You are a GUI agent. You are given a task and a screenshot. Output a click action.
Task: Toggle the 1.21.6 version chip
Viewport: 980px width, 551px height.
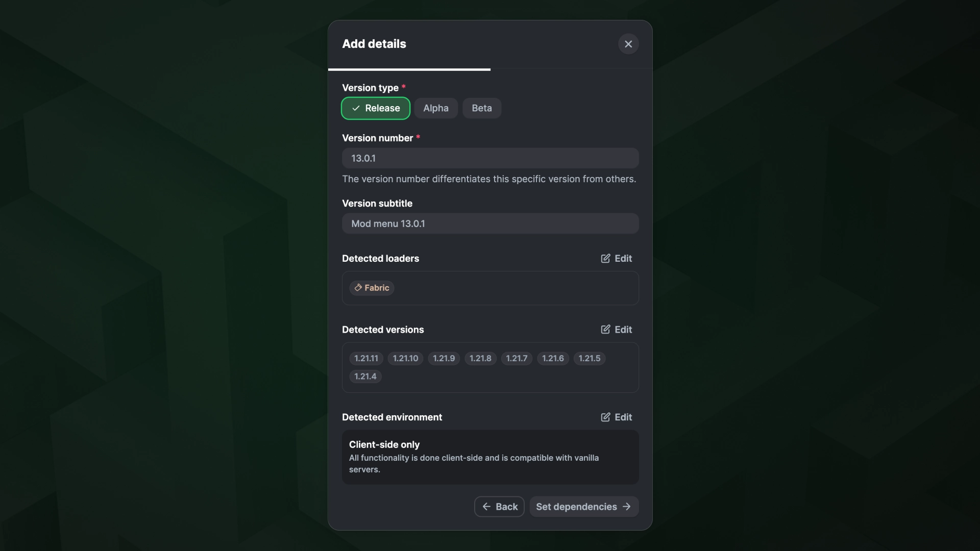(x=553, y=358)
